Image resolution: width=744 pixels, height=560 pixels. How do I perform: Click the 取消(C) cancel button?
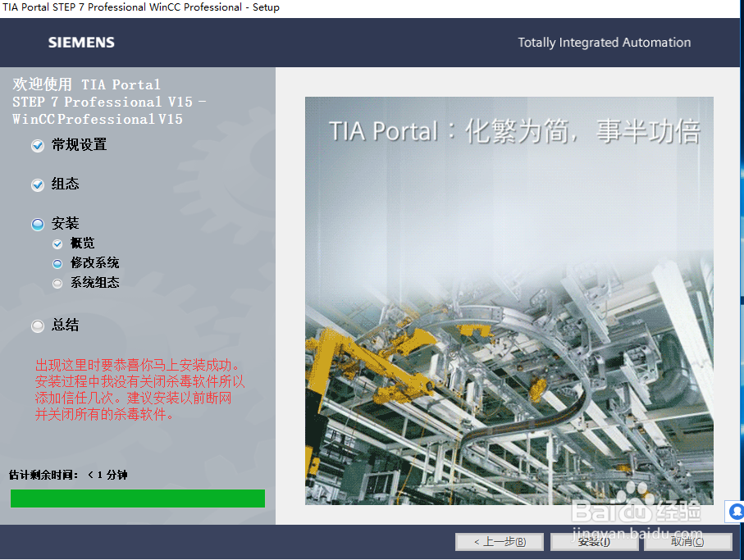687,542
